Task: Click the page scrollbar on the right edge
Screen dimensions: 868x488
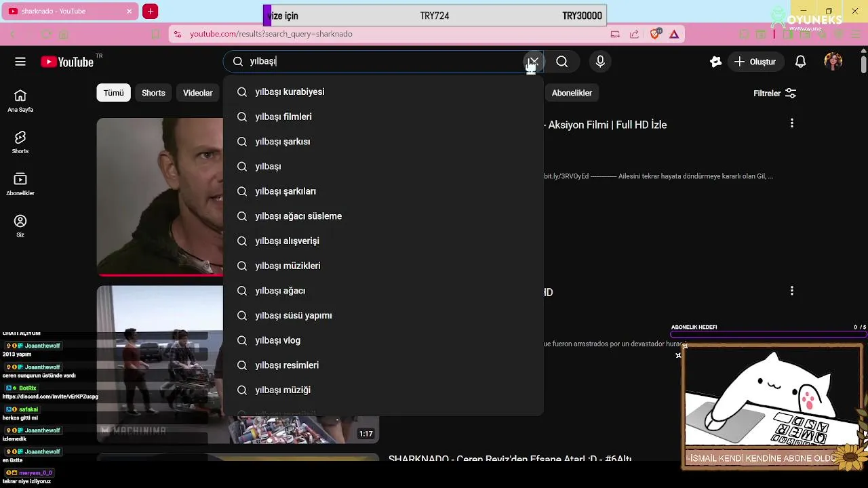Action: (863, 64)
